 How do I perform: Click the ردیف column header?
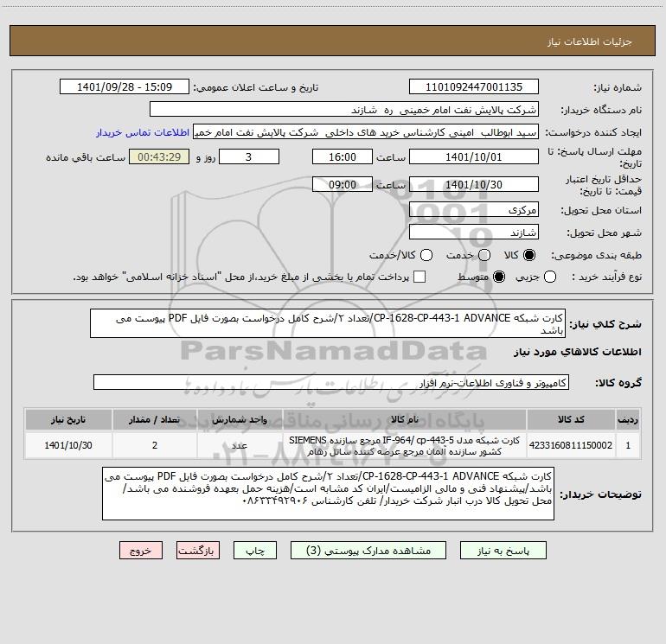pyautogui.click(x=628, y=419)
